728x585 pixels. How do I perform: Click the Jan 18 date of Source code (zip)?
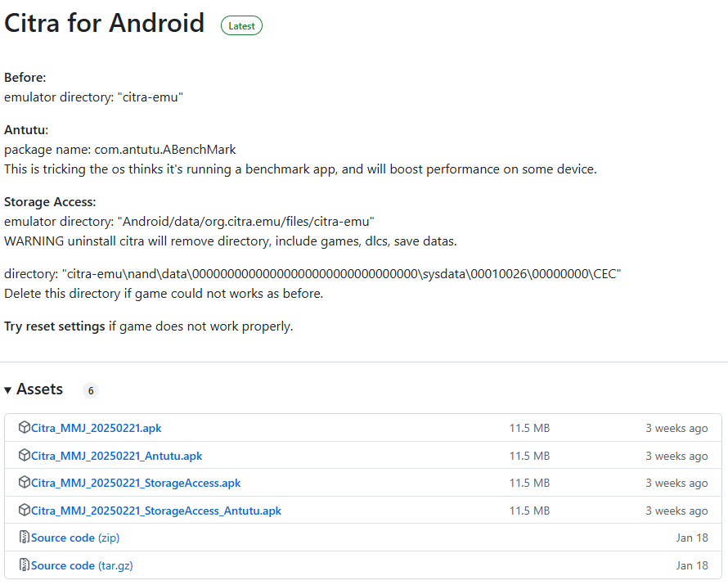[692, 538]
